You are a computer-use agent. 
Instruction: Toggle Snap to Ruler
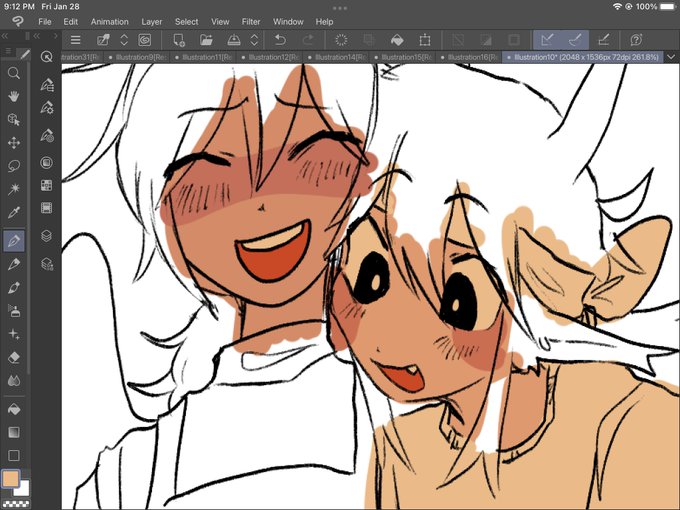tap(547, 40)
